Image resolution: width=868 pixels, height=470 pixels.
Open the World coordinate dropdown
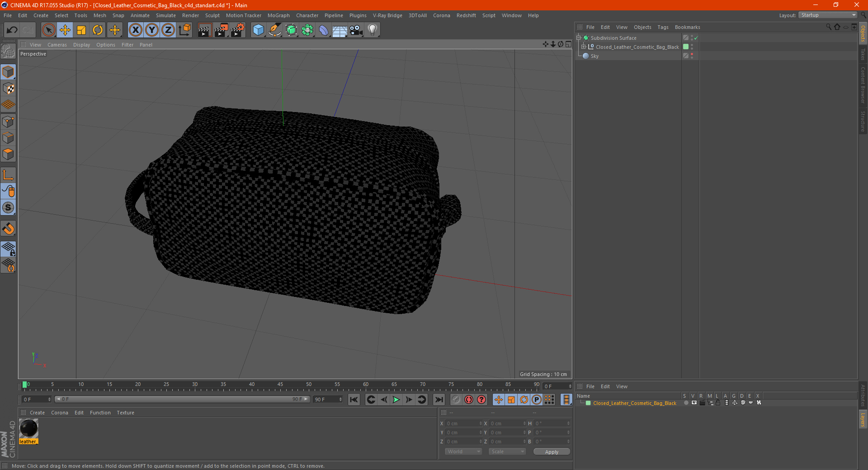[463, 451]
